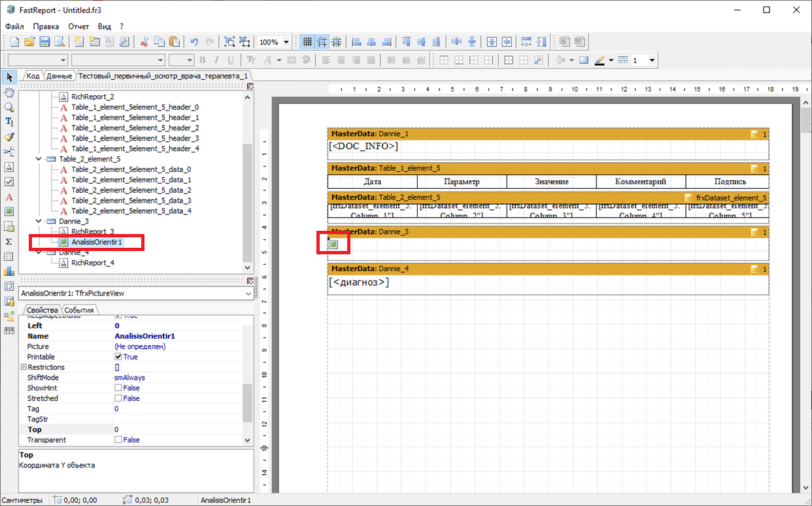Open the Отчет menu
Viewport: 812px width, 506px height.
[x=78, y=27]
